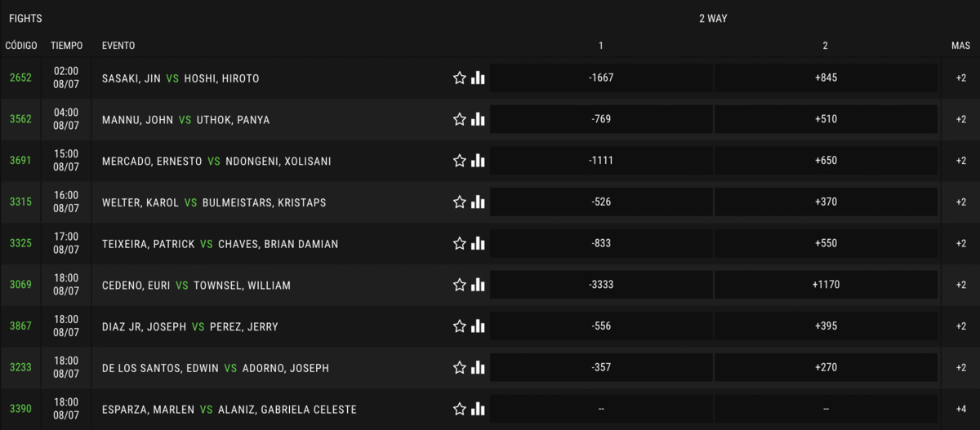
Task: Show statistics for Diaz Jr vs Perez
Action: 479,326
